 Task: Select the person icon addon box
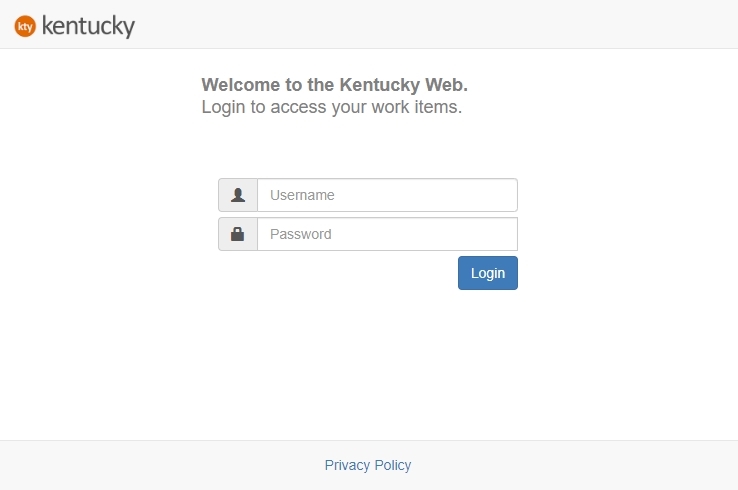click(x=238, y=195)
